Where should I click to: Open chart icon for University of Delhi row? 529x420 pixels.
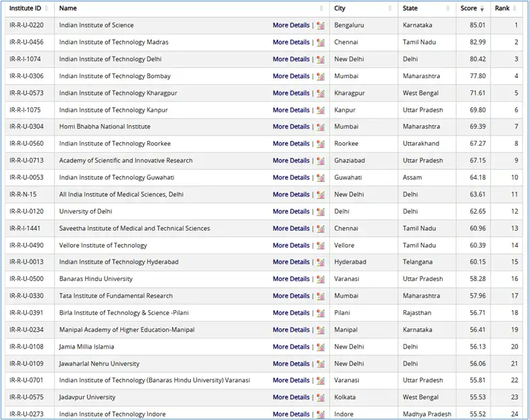tap(321, 212)
